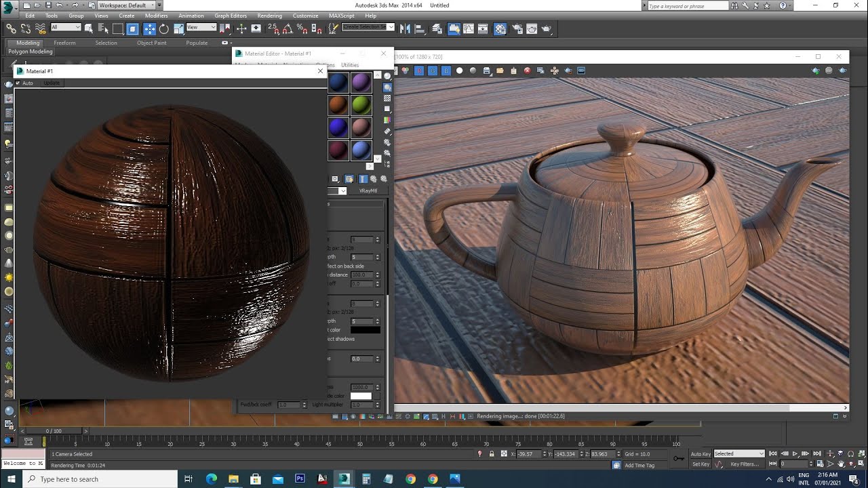Select the Rotate transform tool
868x488 pixels.
163,29
